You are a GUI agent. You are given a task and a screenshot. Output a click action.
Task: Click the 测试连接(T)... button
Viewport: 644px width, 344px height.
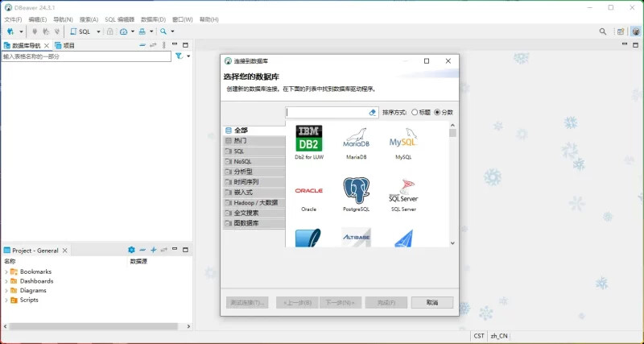coord(247,302)
